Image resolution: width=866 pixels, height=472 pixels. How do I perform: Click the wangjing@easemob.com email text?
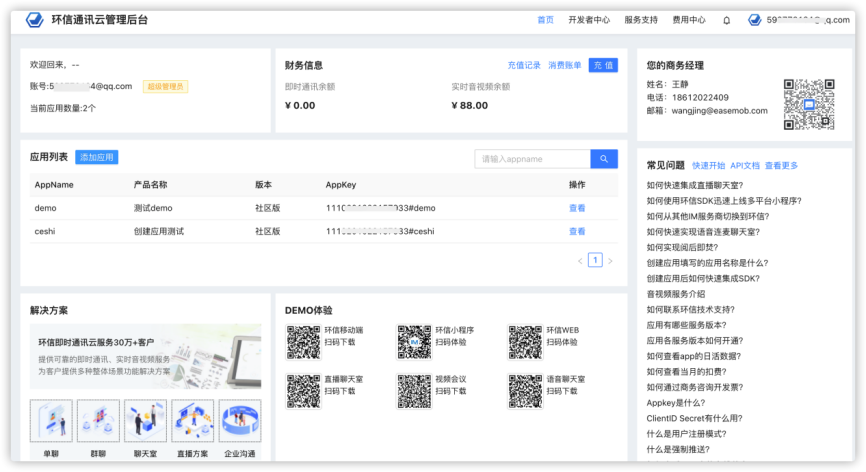pos(720,110)
